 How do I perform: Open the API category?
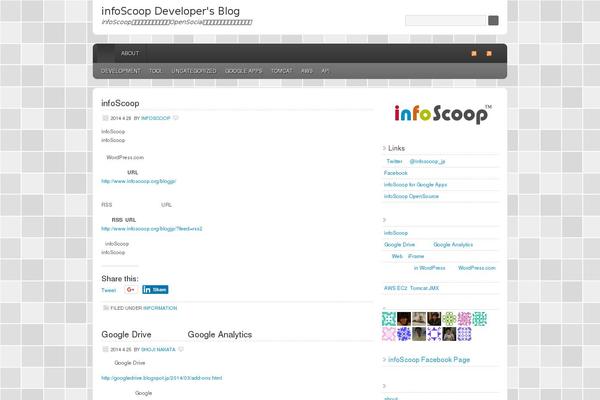(325, 71)
